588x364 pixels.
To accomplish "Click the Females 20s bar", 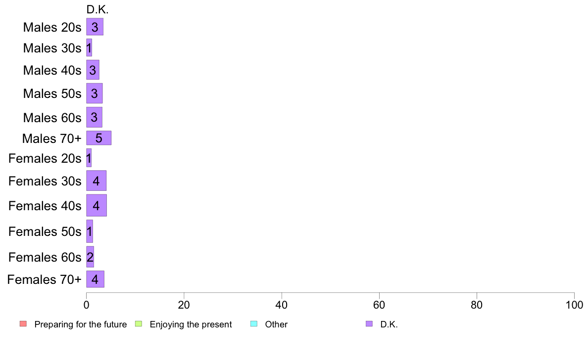I will click(x=89, y=158).
